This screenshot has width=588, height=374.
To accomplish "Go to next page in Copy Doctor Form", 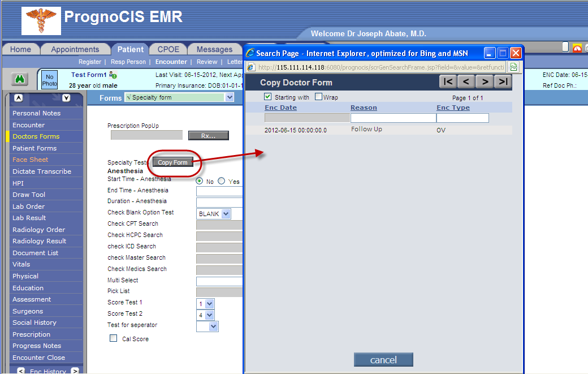I will pyautogui.click(x=485, y=81).
